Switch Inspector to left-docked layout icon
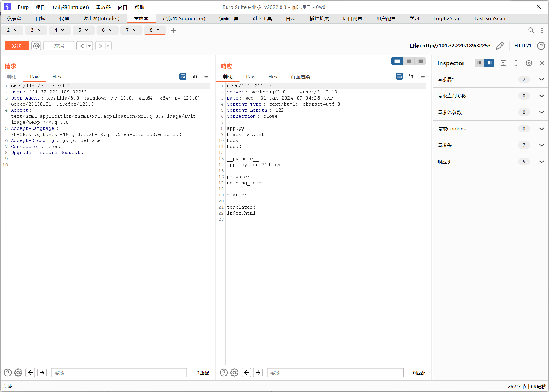Image resolution: width=549 pixels, height=392 pixels. (479, 63)
